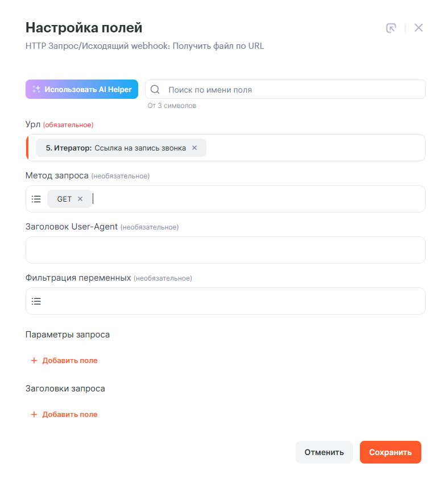Click plus icon under Параметры запроса

(x=34, y=360)
